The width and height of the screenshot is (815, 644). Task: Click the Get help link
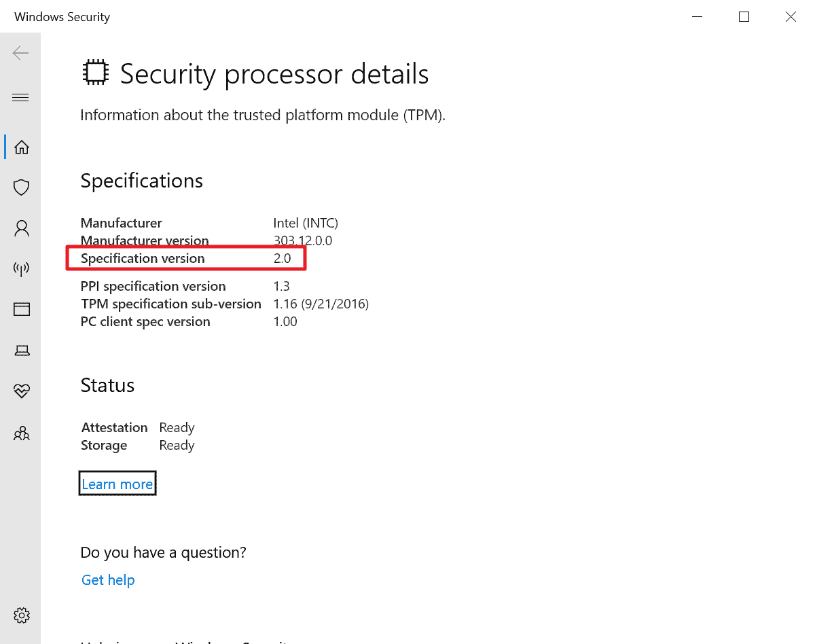point(108,580)
